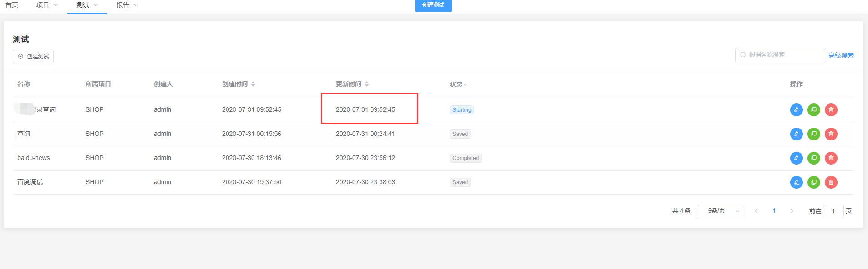Click update time 2020-07-31 09:52:45
The width and height of the screenshot is (868, 269).
pos(365,109)
